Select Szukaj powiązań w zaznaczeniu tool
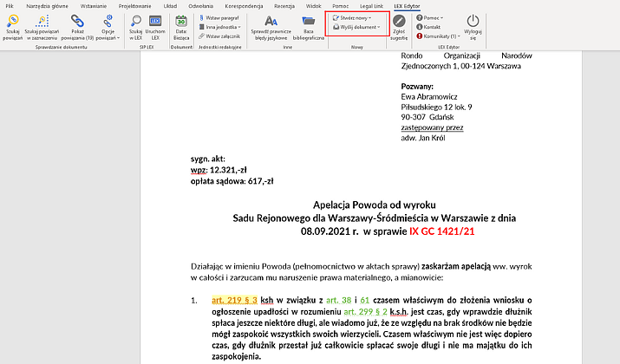 click(42, 27)
